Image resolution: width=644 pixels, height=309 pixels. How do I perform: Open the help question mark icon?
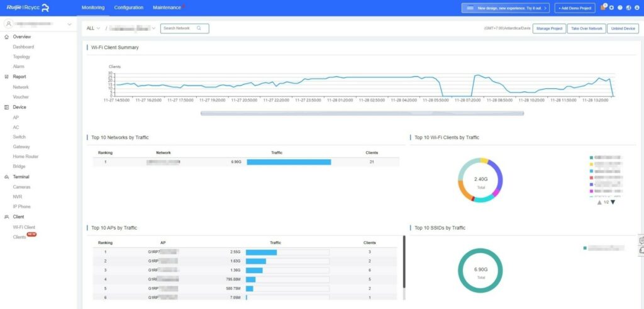coord(620,8)
